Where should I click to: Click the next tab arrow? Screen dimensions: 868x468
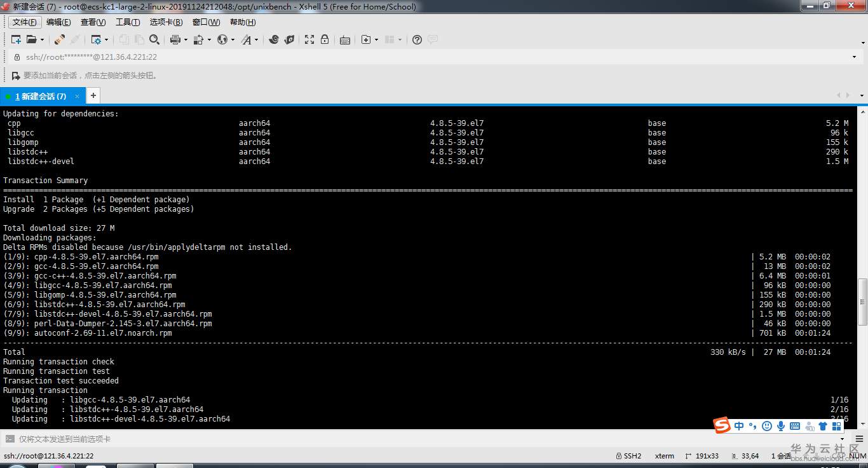coord(848,95)
